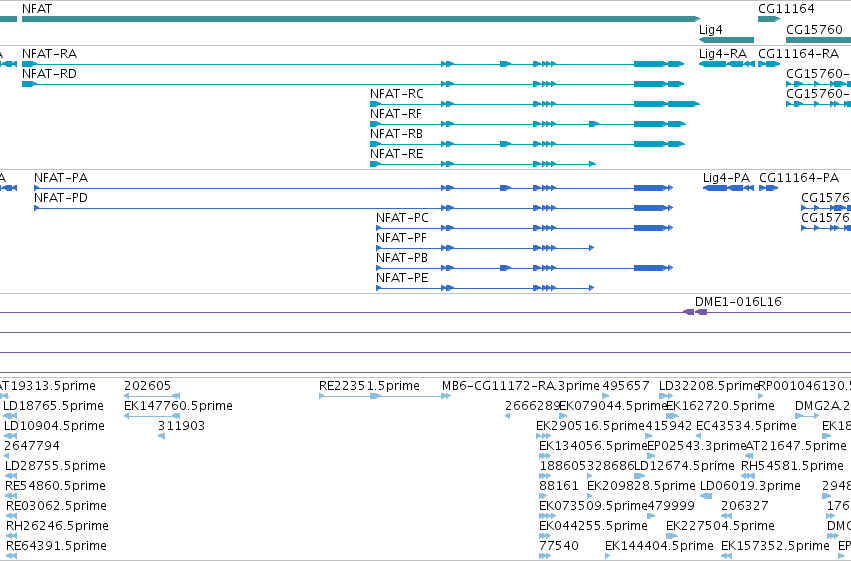Select the NFAT-RD transcript label
Viewport: 851px width, 561px height.
49,74
